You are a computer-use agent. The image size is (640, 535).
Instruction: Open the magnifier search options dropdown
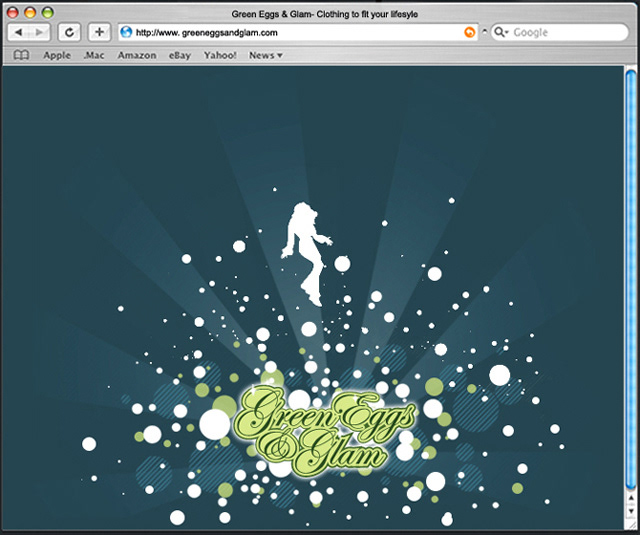pos(501,32)
